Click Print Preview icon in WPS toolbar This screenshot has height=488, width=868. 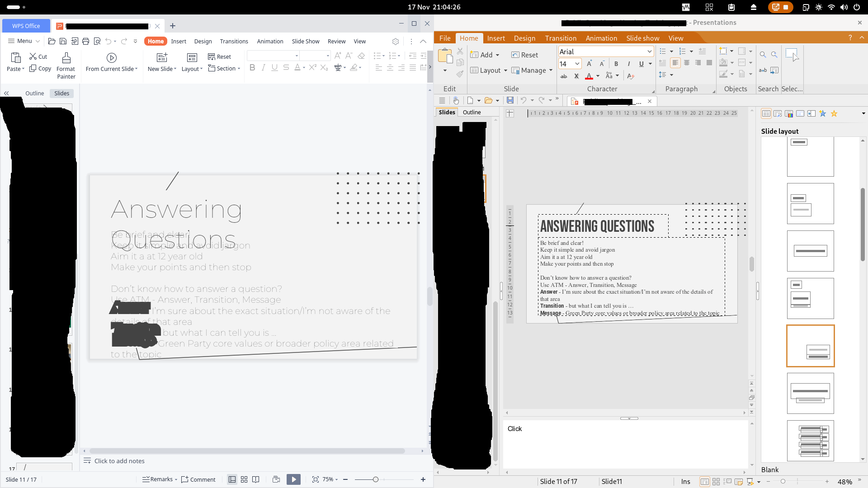click(x=97, y=41)
